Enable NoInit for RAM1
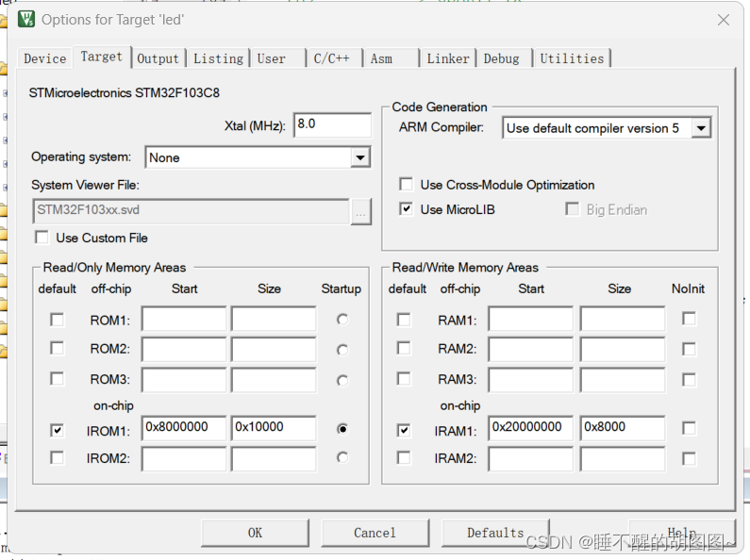Viewport: 750px width, 560px height. click(x=689, y=319)
